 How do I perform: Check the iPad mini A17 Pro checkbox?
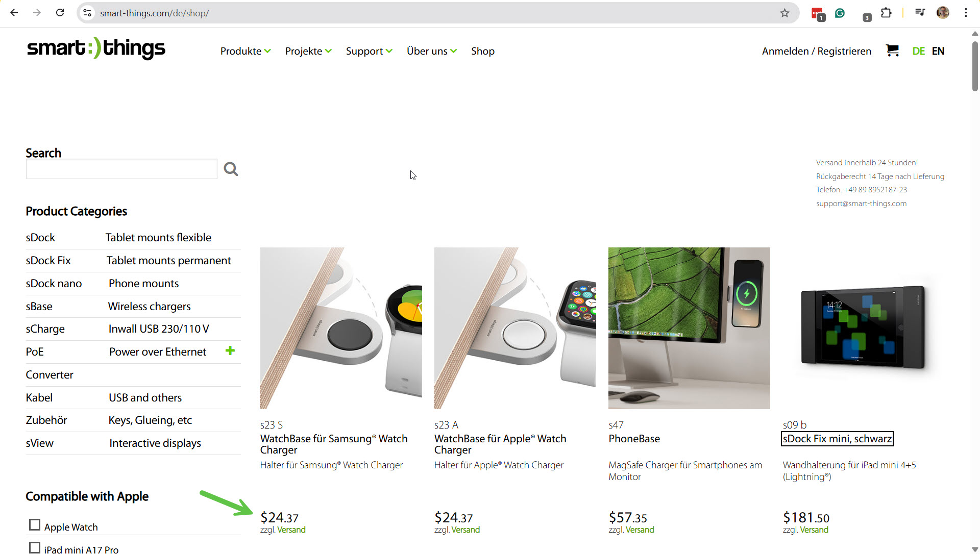coord(35,548)
